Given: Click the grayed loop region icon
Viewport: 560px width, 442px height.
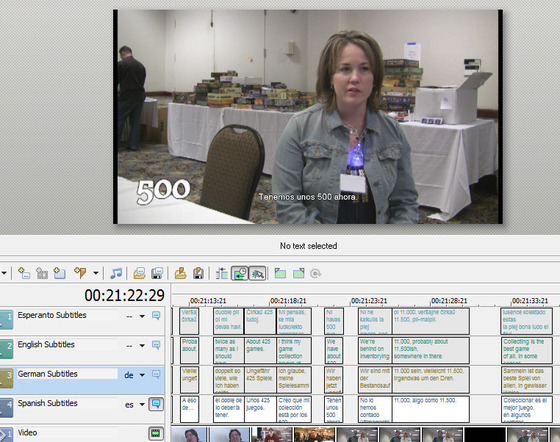Looking at the screenshot, I should click(315, 273).
